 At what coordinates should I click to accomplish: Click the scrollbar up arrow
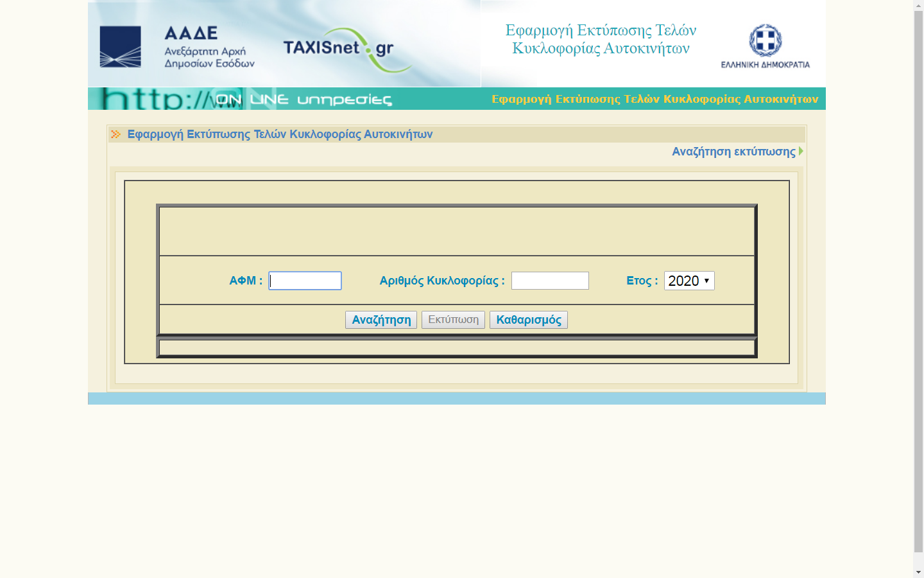point(918,5)
